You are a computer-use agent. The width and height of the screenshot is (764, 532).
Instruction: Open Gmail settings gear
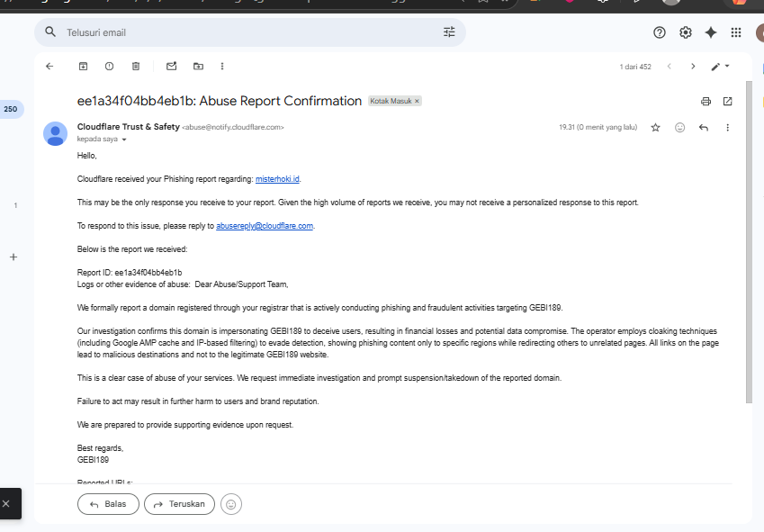[686, 32]
